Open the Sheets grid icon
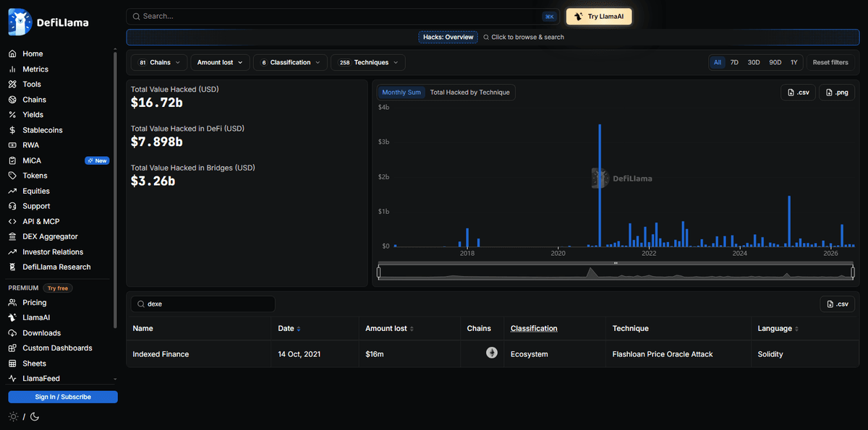The height and width of the screenshot is (430, 868). click(12, 364)
